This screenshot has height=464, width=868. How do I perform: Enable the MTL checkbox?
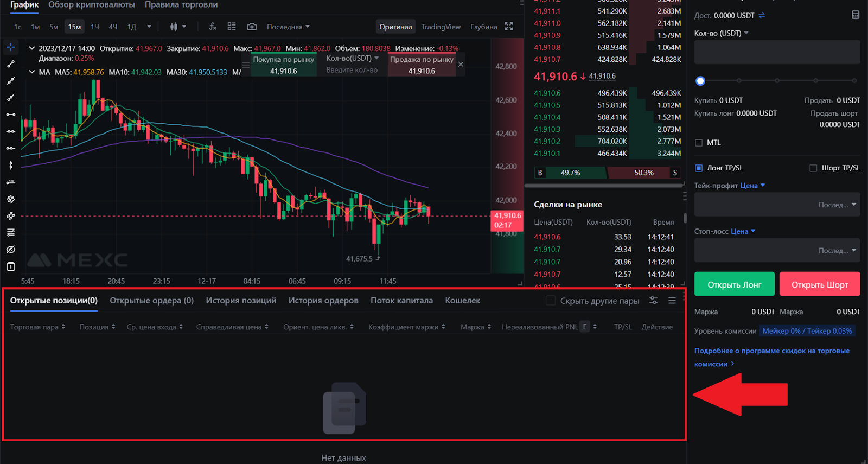point(699,143)
